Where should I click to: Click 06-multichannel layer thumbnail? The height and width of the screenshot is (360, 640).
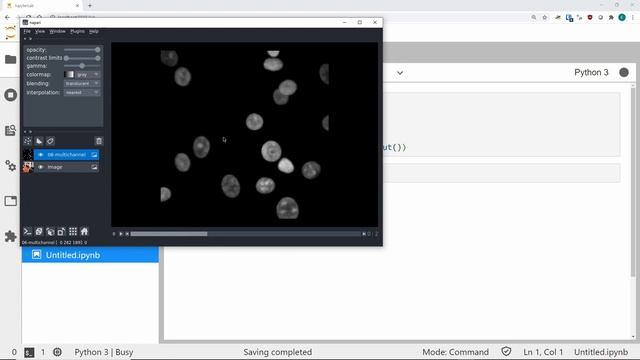(x=28, y=155)
